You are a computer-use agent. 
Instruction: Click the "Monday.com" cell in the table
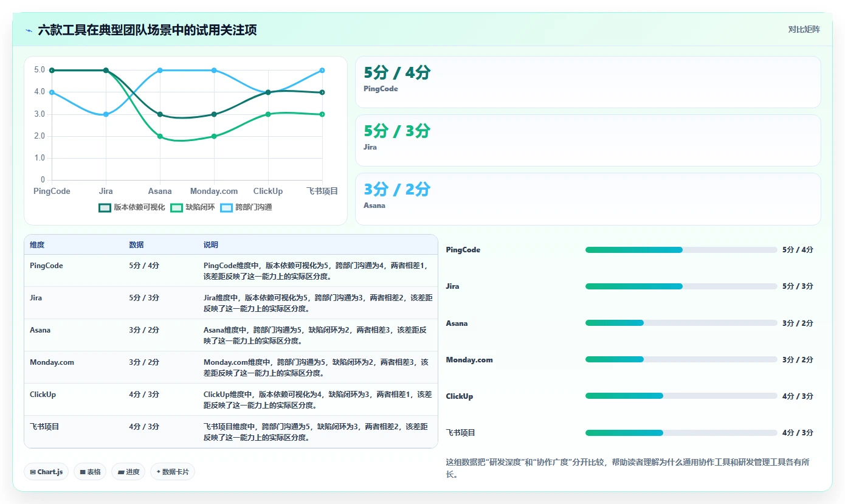52,362
